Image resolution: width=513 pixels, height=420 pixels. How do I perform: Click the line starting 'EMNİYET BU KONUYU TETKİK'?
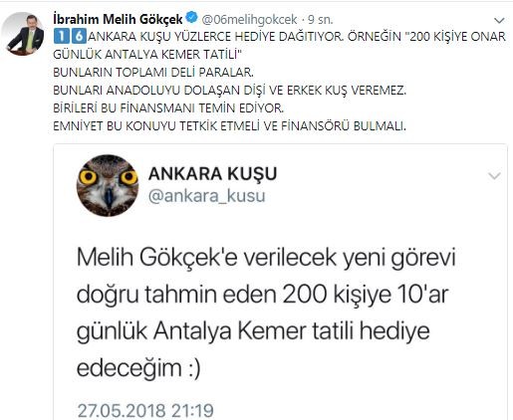click(x=229, y=126)
